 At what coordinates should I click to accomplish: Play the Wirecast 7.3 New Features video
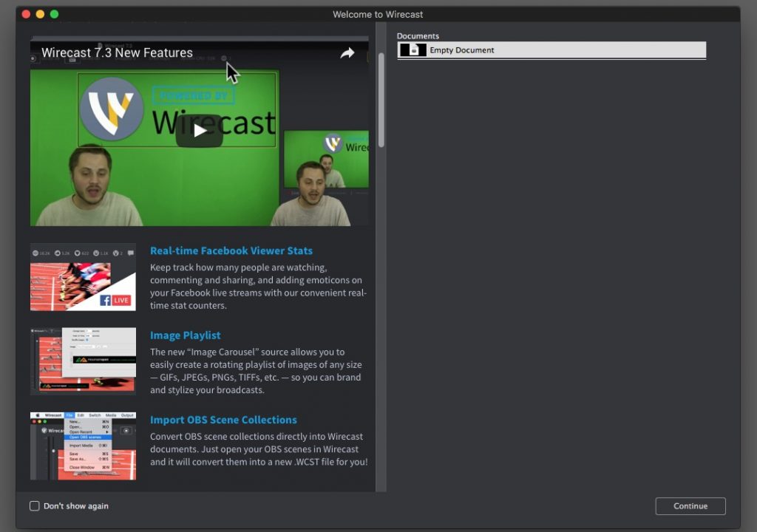pos(200,130)
